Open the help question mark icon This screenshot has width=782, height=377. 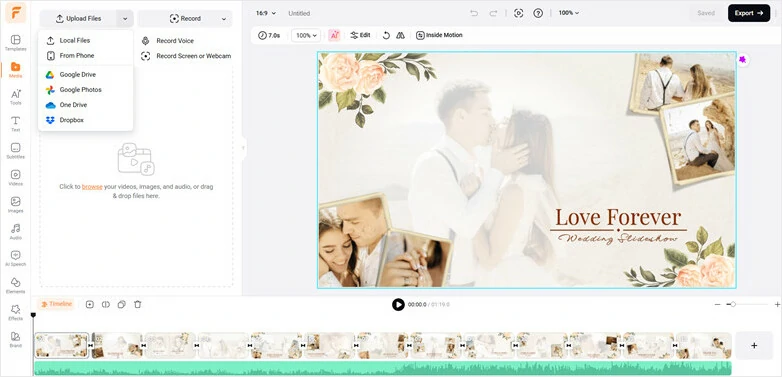[x=538, y=13]
